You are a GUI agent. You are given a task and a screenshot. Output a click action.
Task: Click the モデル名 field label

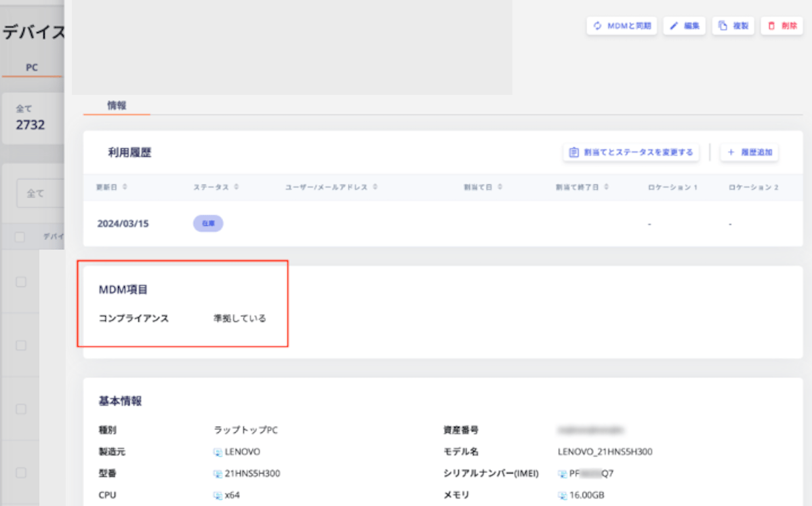tap(461, 452)
